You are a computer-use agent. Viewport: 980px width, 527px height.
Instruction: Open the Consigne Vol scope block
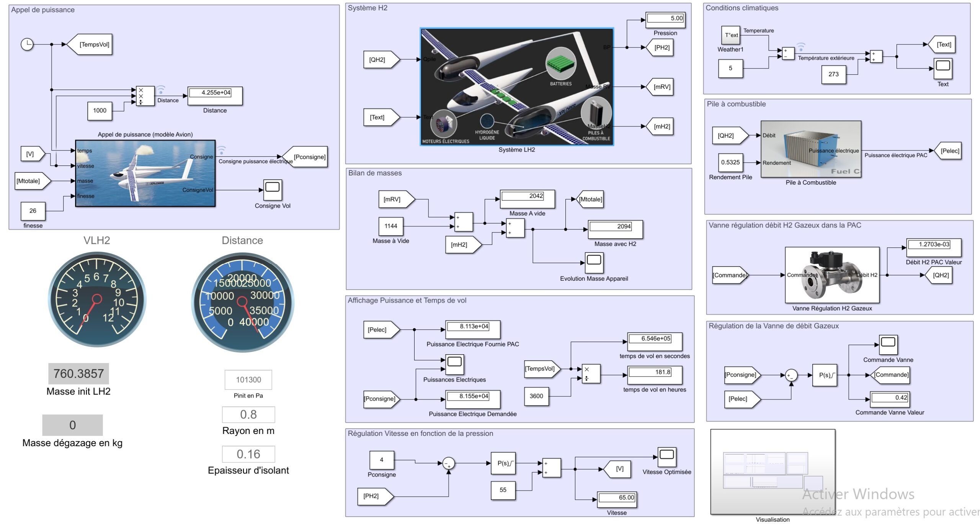pyautogui.click(x=273, y=190)
